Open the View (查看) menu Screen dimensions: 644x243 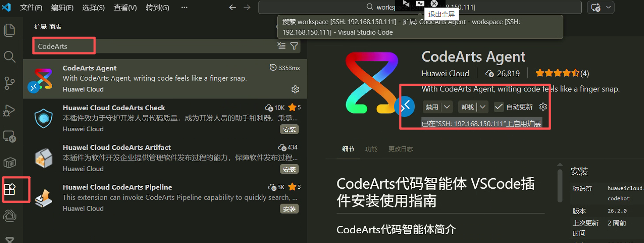pos(125,7)
